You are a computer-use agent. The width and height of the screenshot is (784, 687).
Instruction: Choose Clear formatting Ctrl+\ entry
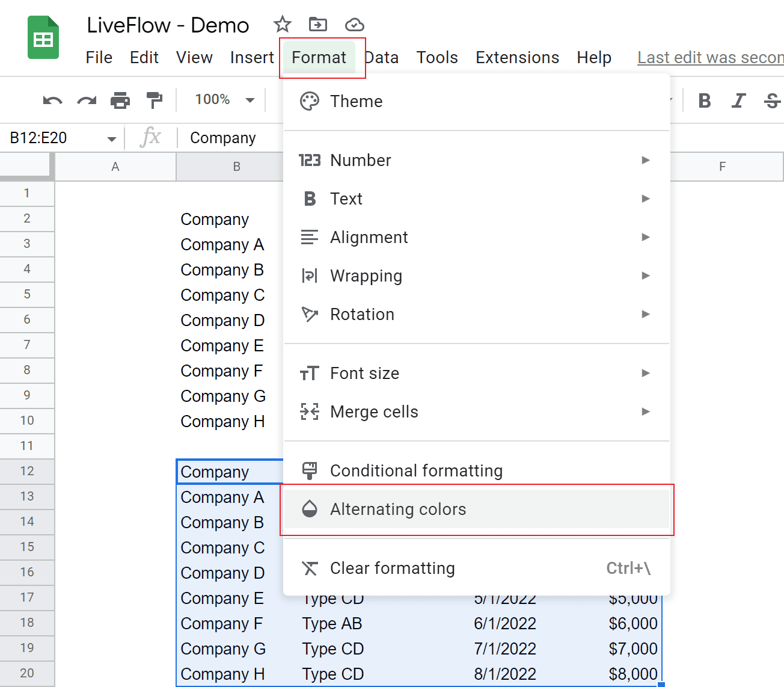(476, 568)
